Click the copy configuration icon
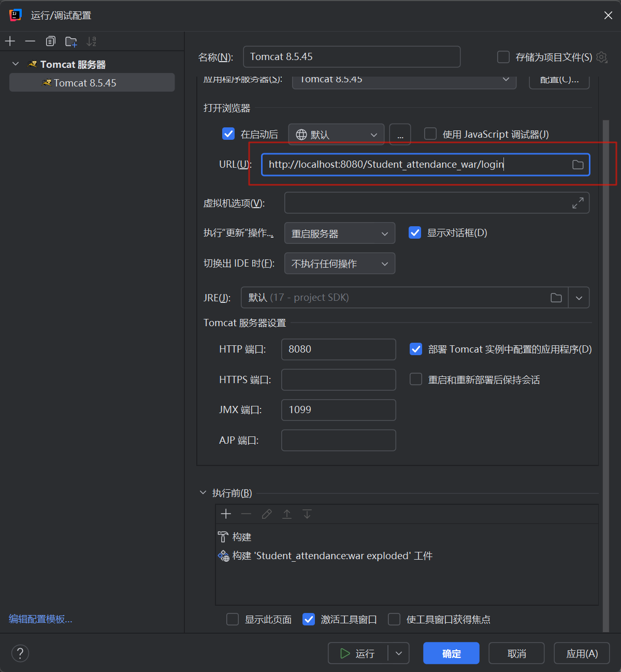 pos(50,41)
